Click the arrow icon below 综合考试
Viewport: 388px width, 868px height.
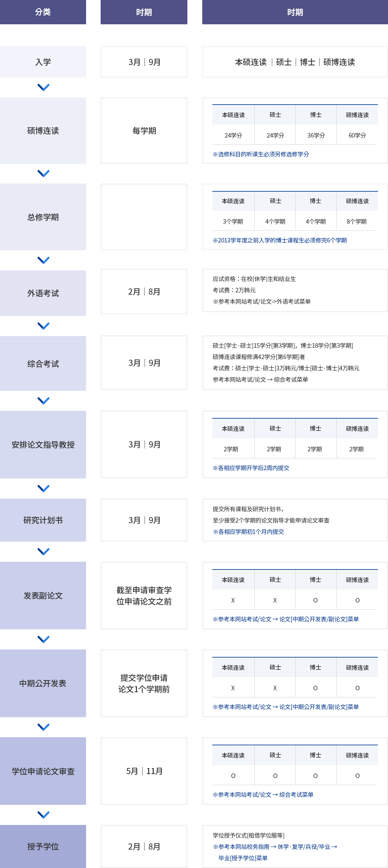tap(43, 400)
